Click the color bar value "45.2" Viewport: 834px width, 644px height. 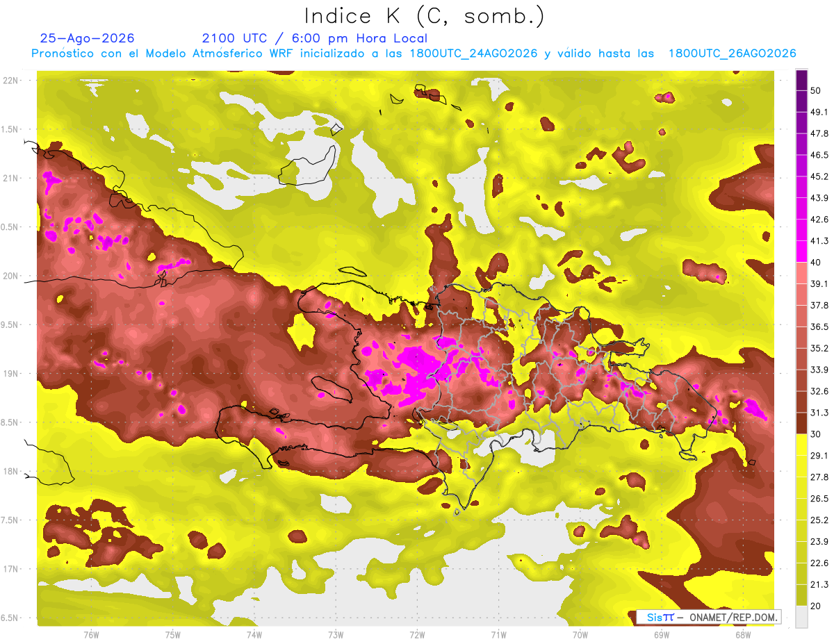coord(819,176)
